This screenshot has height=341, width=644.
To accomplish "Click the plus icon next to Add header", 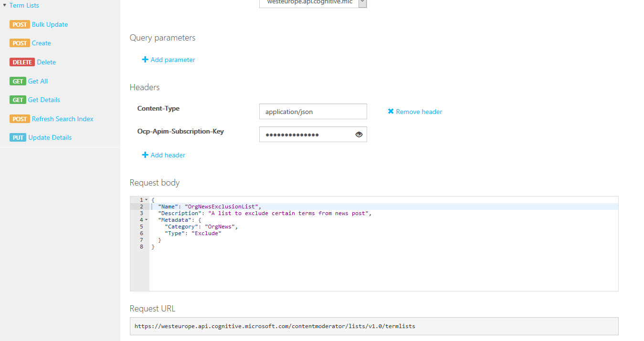I will point(145,155).
